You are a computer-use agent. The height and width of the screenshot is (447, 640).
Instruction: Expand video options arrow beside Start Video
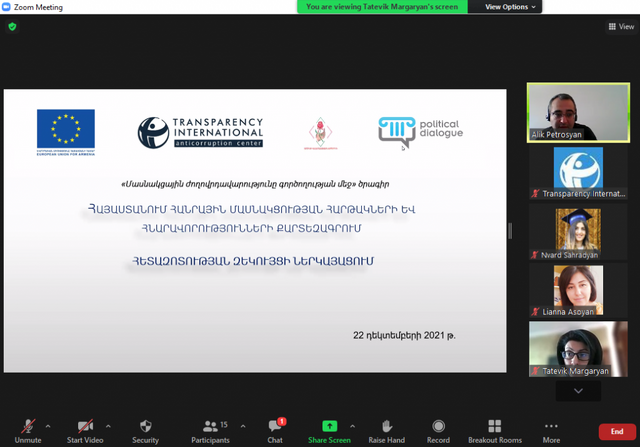pos(108,425)
